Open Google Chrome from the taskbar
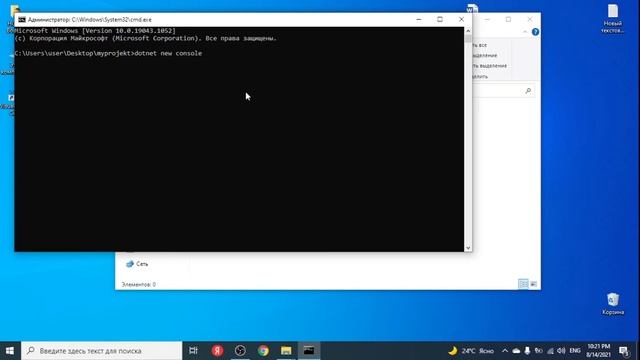Screen dimensions: 640x360 tap(263, 351)
